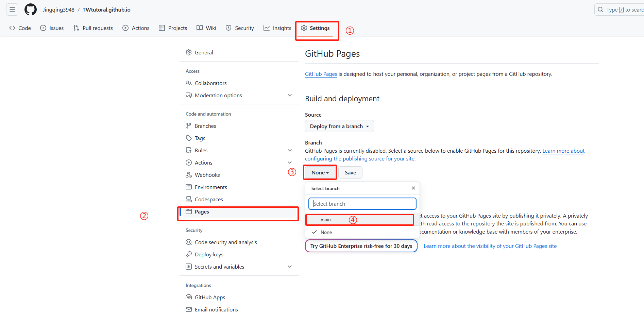Switch to the Pull requests tab
Image resolution: width=644 pixels, height=323 pixels.
[93, 28]
